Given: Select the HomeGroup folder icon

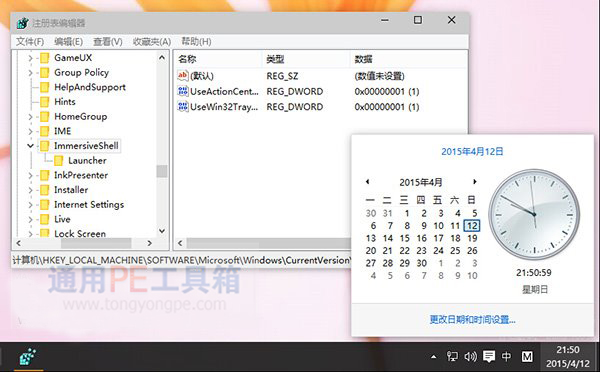Looking at the screenshot, I should click(45, 117).
